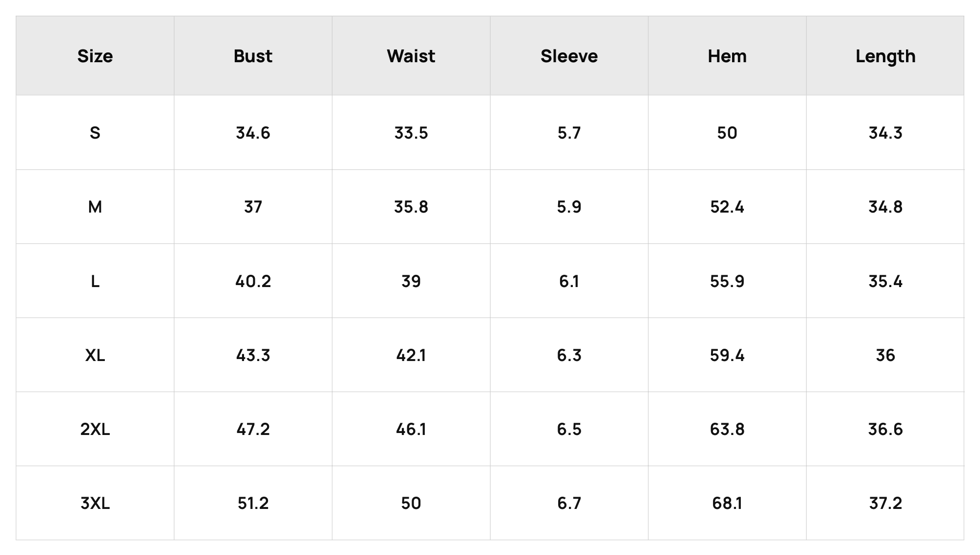The height and width of the screenshot is (555, 980).
Task: Click the Bust column header
Action: [x=253, y=56]
